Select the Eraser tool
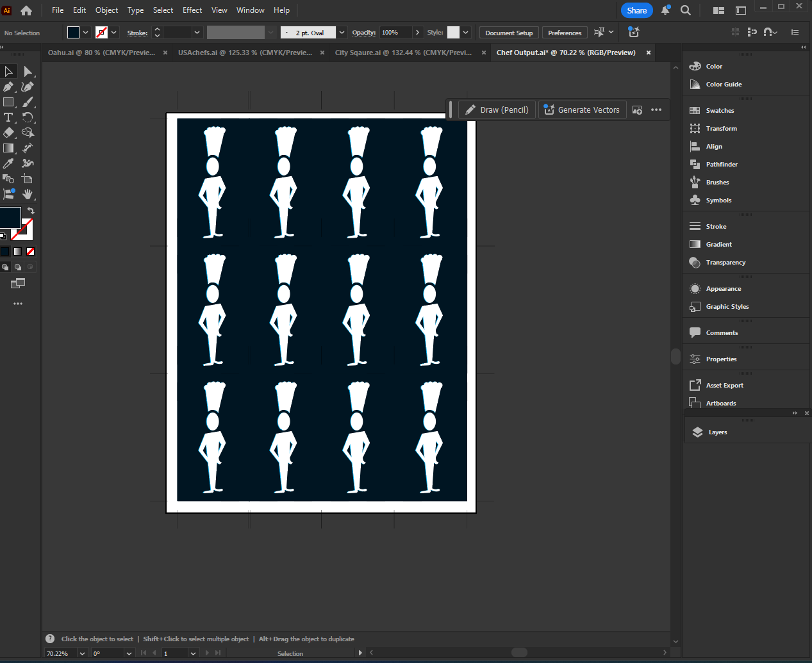The image size is (812, 663). [9, 133]
